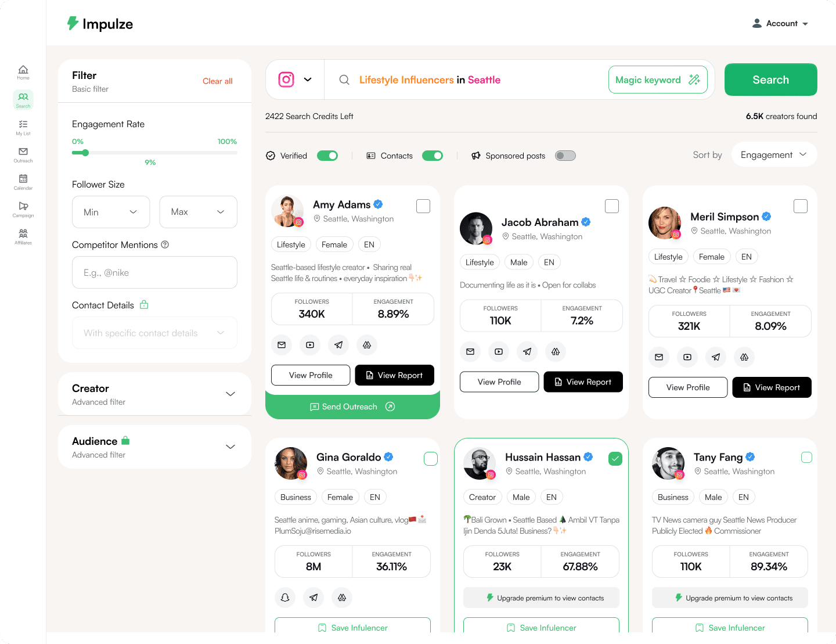
Task: Enable the Sponsored posts toggle
Action: [565, 156]
